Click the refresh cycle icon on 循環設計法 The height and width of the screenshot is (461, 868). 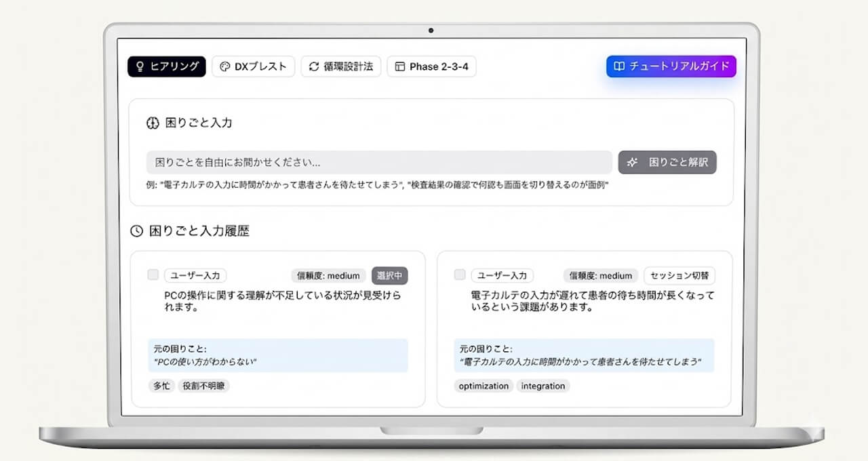click(x=313, y=66)
